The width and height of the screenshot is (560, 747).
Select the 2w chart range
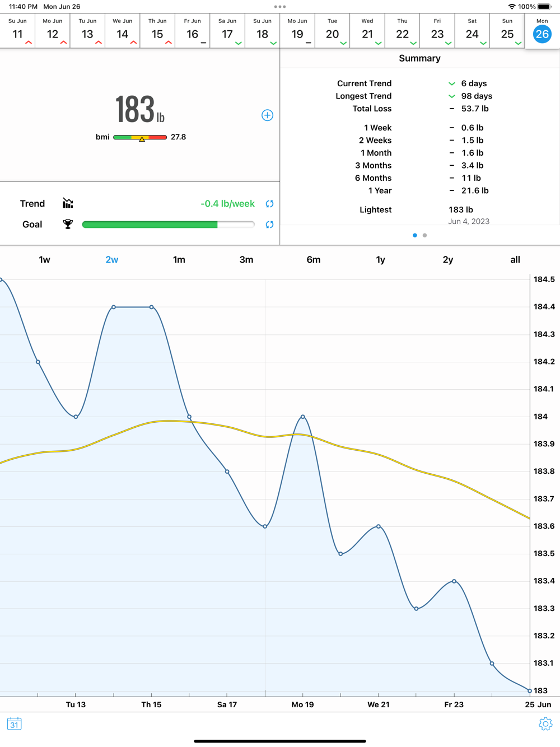point(112,260)
